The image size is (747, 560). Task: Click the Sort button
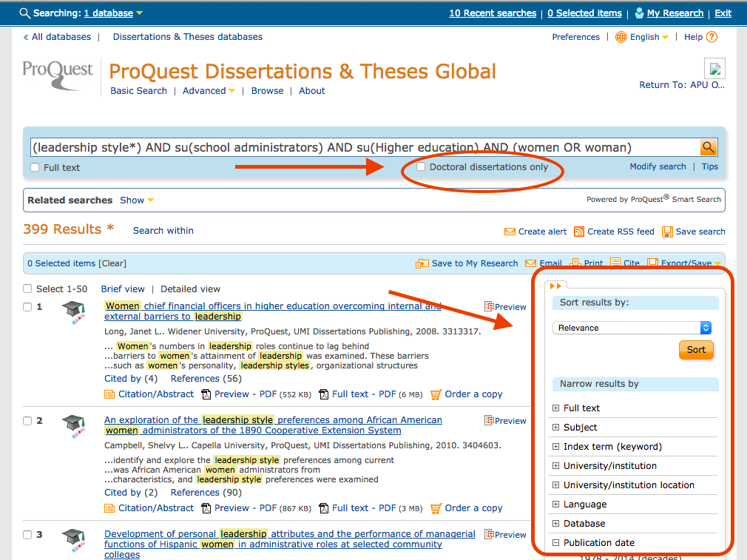(x=696, y=350)
